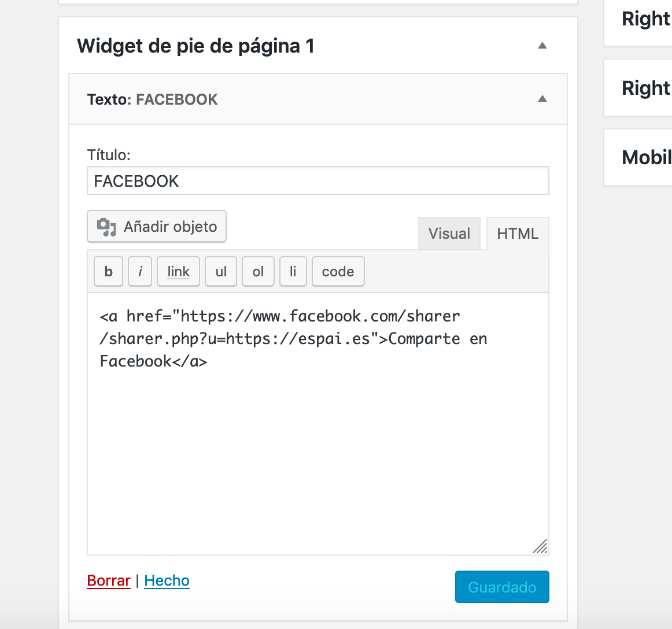Switch to the HTML editor tab
This screenshot has width=672, height=629.
518,234
